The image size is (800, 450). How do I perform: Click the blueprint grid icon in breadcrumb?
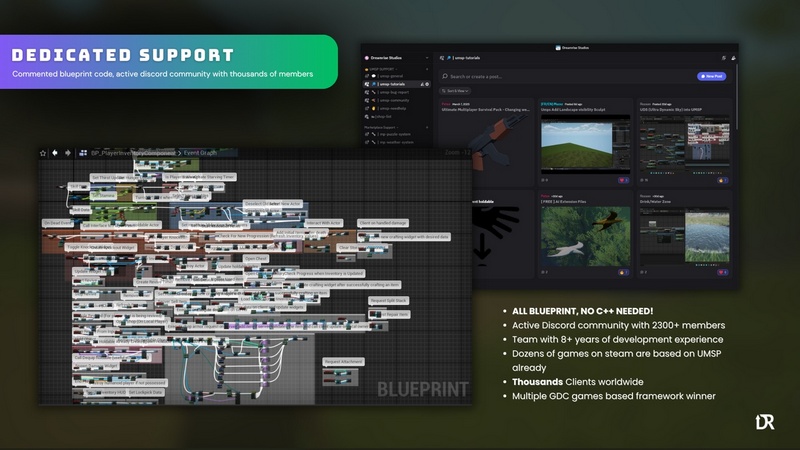point(83,153)
